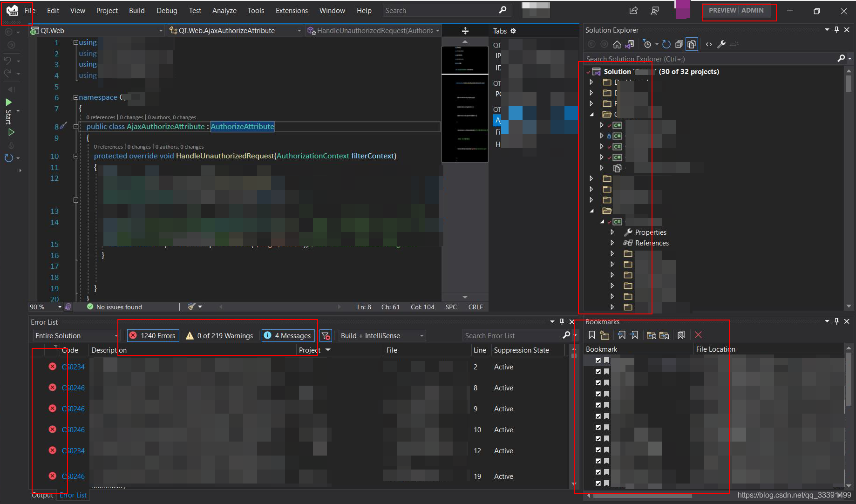This screenshot has width=856, height=504.
Task: Open the Tabs panel settings gear
Action: [x=513, y=31]
